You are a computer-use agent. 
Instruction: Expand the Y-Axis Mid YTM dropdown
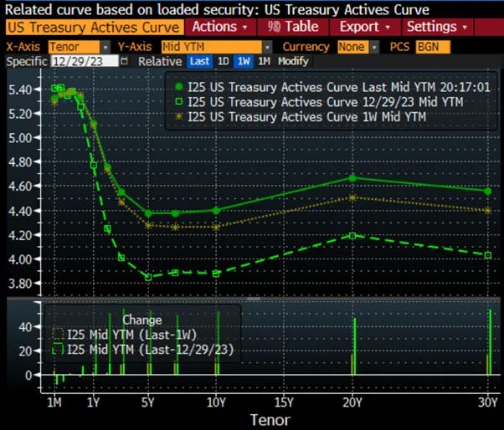(267, 48)
